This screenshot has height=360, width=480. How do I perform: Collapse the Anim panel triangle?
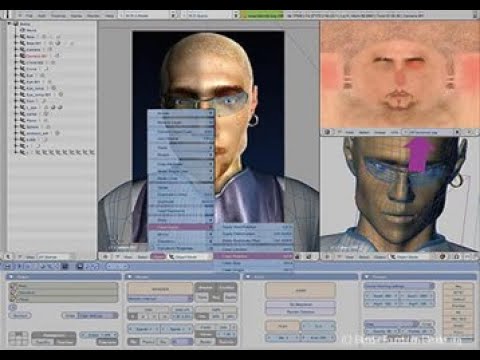[248, 277]
